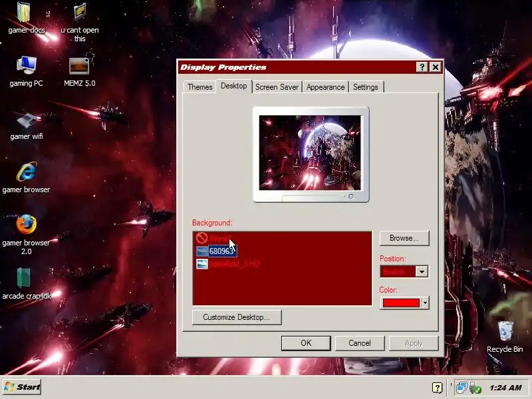Select the (None) background entry
532x399 pixels.
220,238
